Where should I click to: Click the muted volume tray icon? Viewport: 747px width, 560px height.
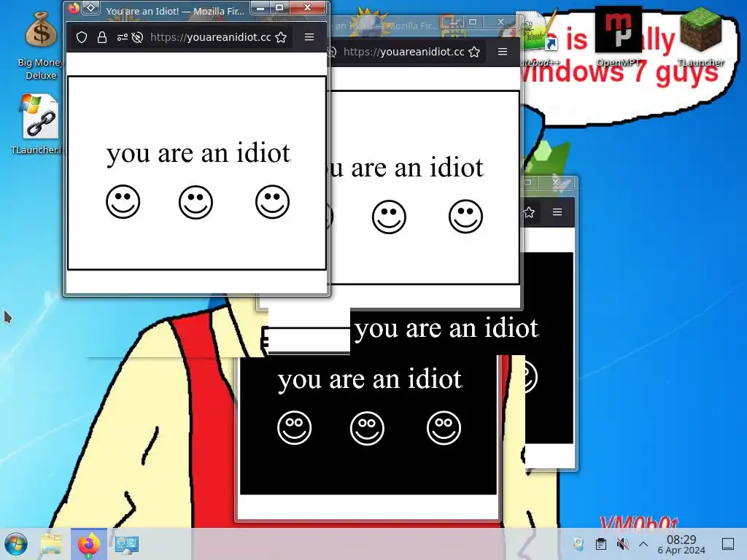pyautogui.click(x=622, y=544)
